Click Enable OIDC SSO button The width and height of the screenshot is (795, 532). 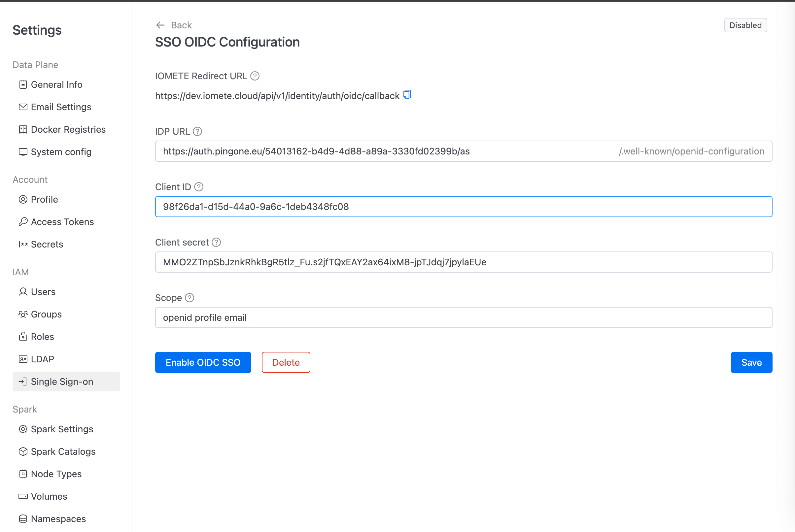pos(202,362)
